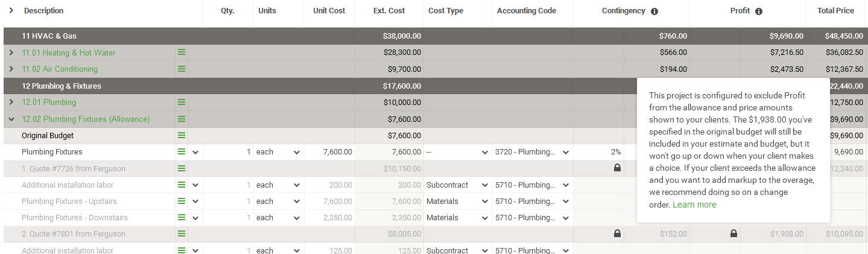Open the hamburger menu for Air Conditioning

[x=182, y=69]
